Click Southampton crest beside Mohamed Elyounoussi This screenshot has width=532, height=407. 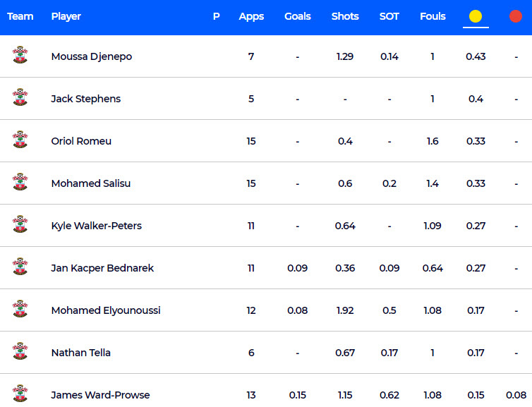click(x=20, y=310)
